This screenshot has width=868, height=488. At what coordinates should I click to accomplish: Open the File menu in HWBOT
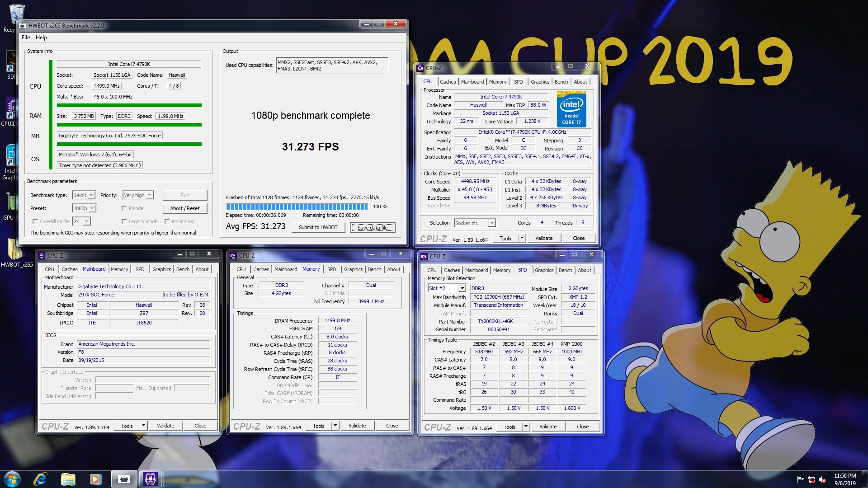26,38
